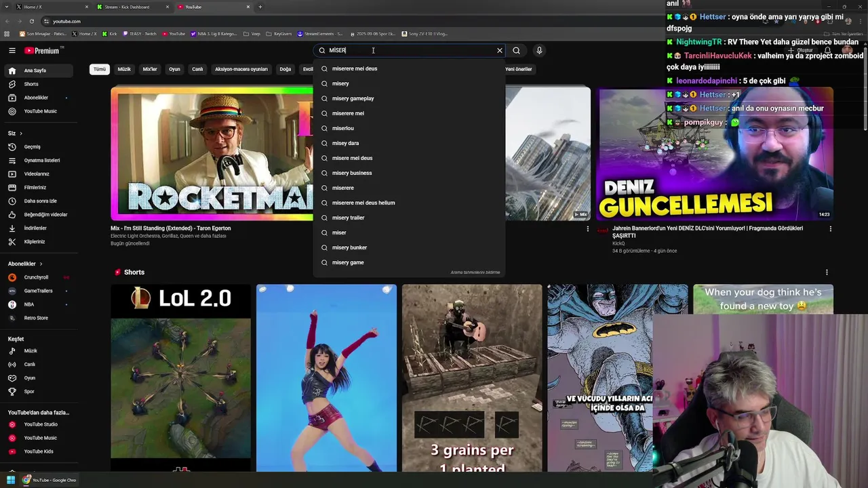
Task: Choose suggestion "miserlou"
Action: (409, 128)
